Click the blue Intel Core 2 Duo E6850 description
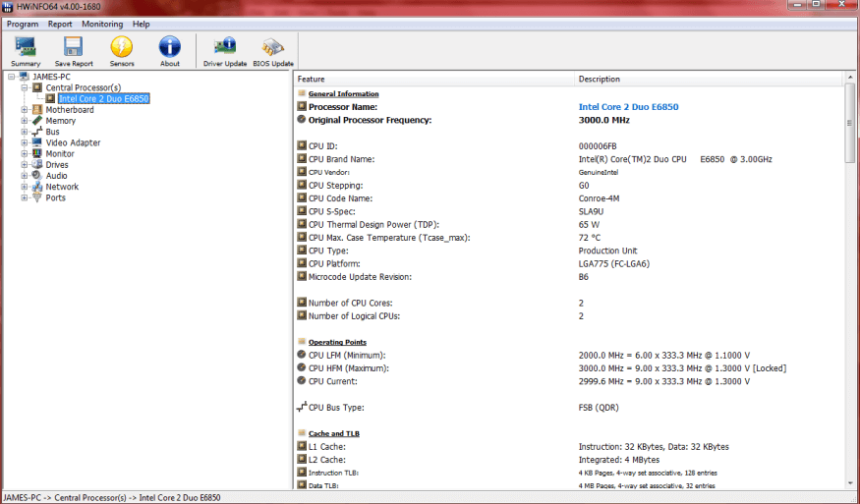This screenshot has width=860, height=504. pyautogui.click(x=629, y=107)
